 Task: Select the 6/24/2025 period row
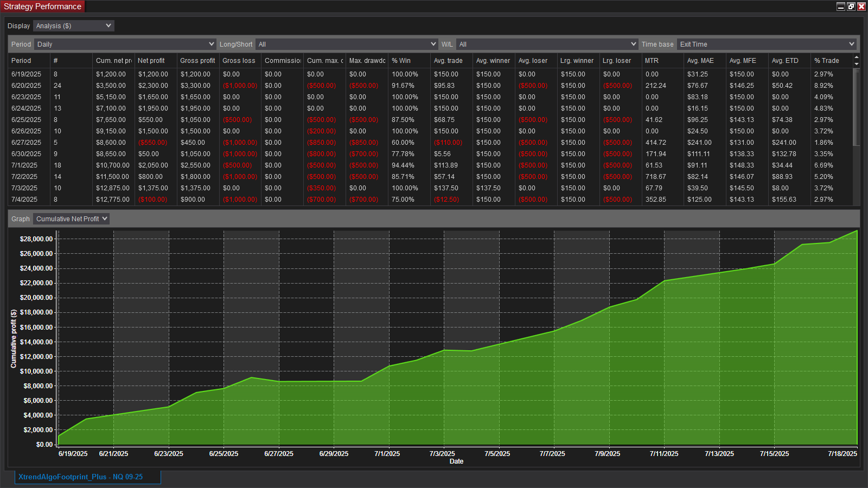(x=430, y=108)
